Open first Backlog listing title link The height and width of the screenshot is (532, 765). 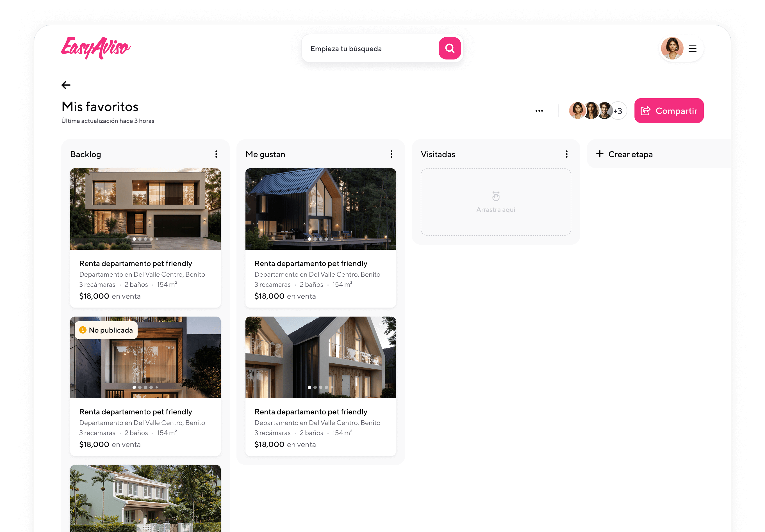135,263
